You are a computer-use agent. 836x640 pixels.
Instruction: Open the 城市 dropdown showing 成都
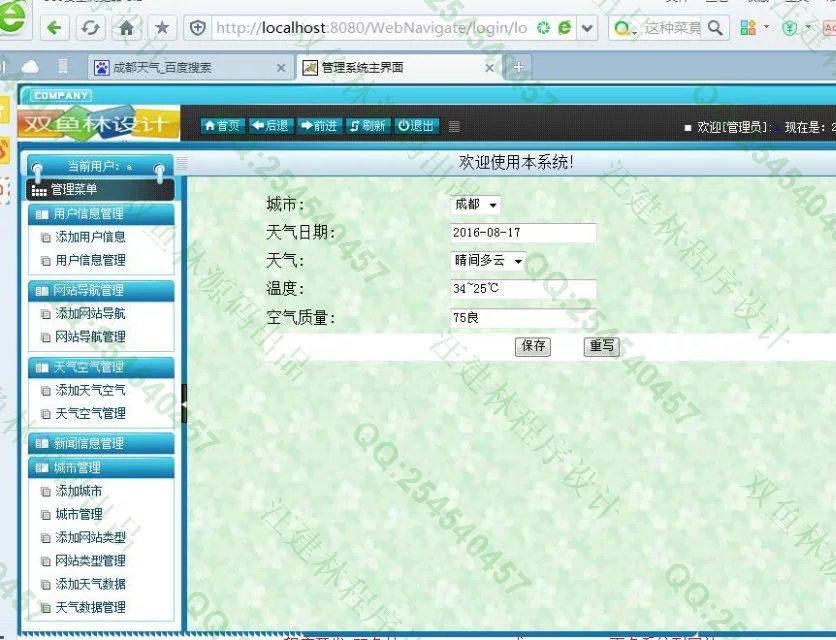pos(476,205)
